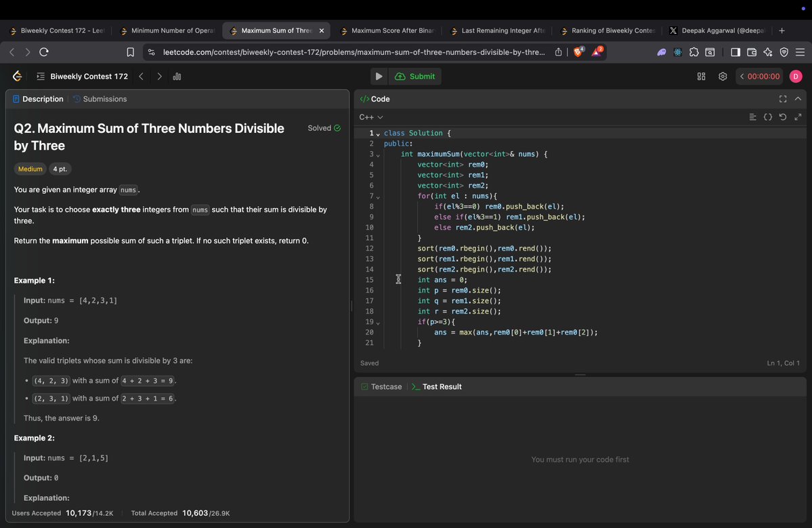
Task: Click the problem title heading
Action: pyautogui.click(x=149, y=137)
